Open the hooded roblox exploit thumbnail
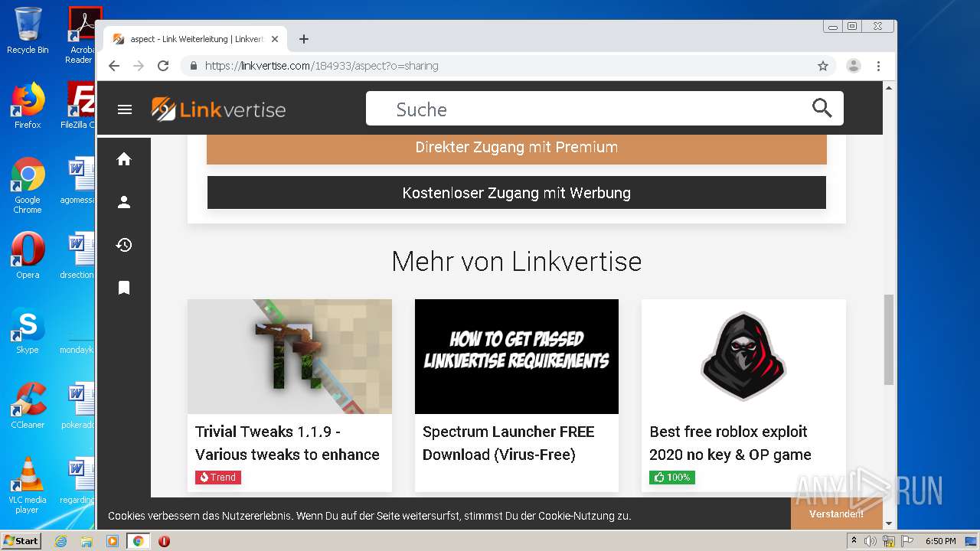Screen dimensions: 980x551 [743, 357]
